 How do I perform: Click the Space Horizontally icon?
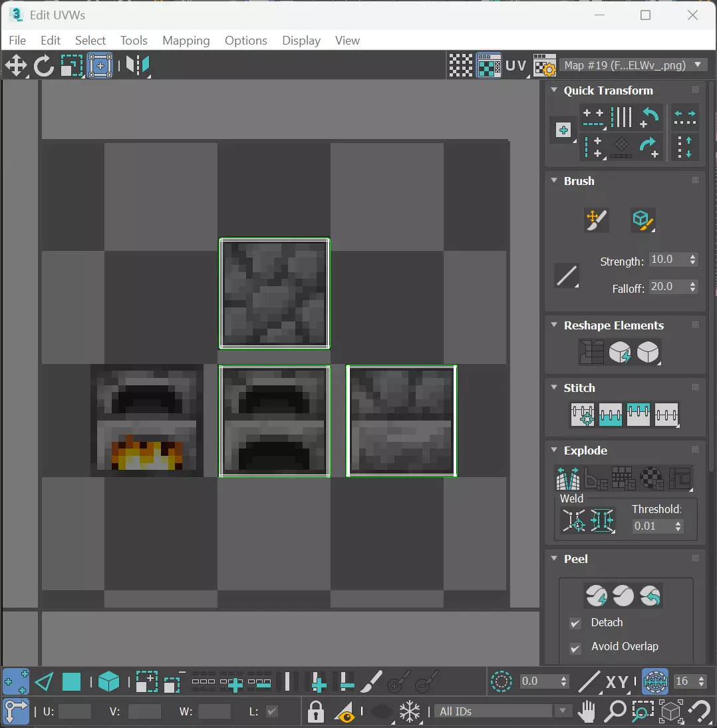pyautogui.click(x=685, y=118)
